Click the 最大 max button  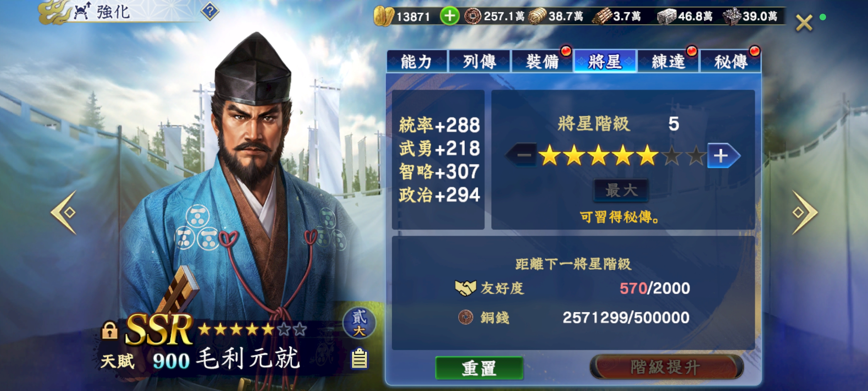tap(621, 190)
